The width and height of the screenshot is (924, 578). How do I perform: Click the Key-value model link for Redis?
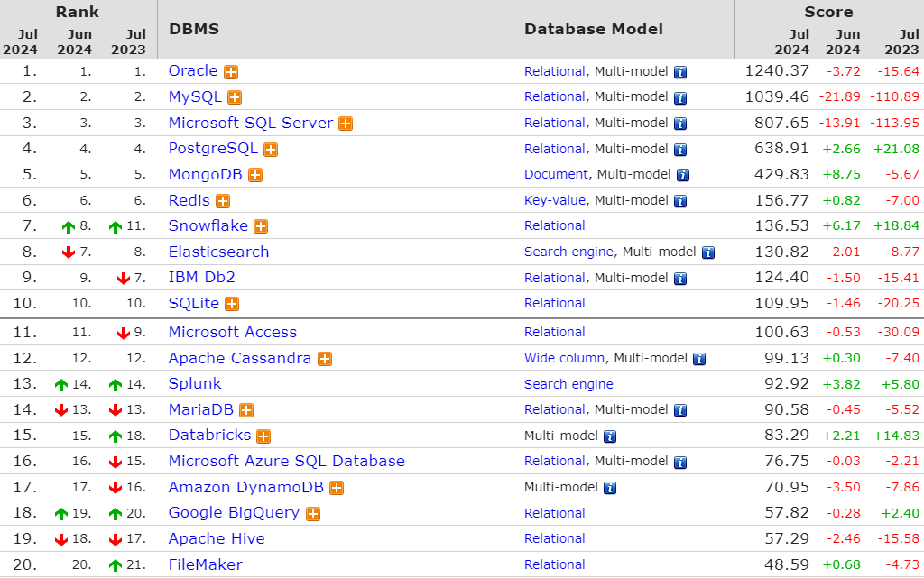555,201
